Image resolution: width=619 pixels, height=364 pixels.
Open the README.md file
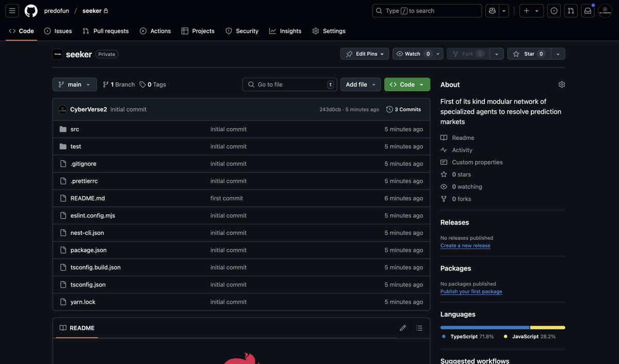pyautogui.click(x=88, y=198)
